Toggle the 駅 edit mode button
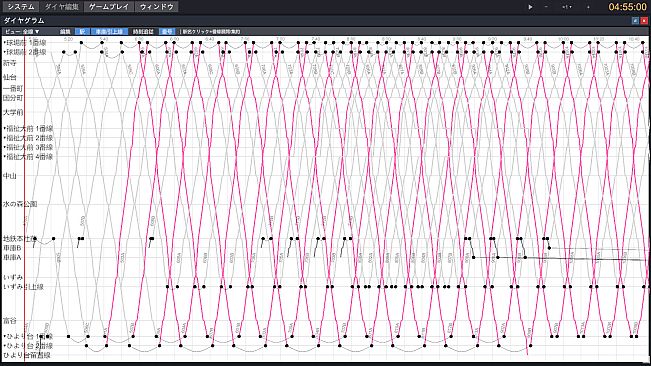651x366 pixels. 82,32
